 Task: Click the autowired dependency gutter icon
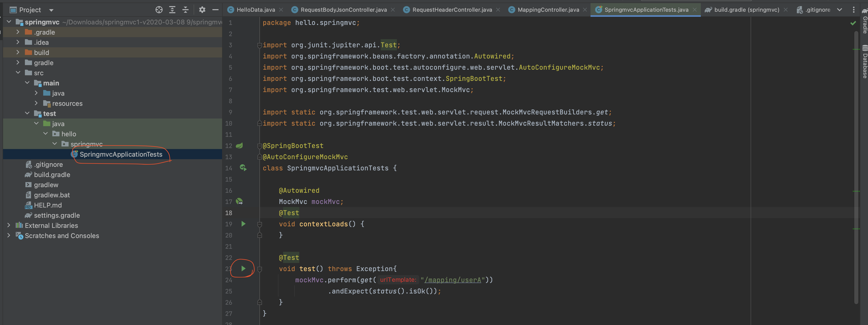239,202
